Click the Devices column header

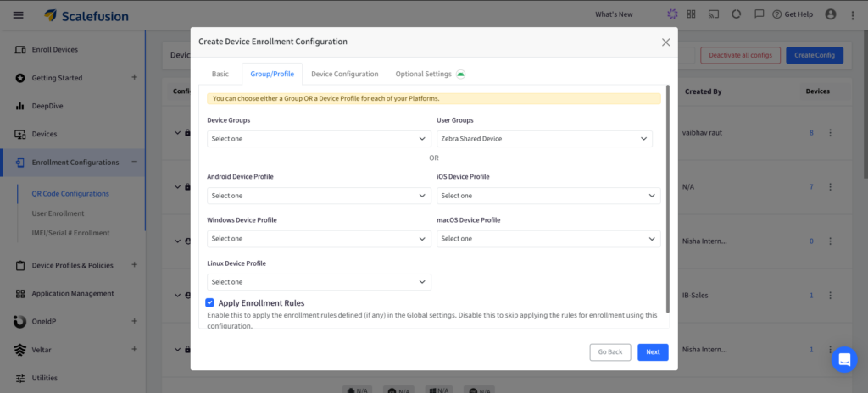818,91
